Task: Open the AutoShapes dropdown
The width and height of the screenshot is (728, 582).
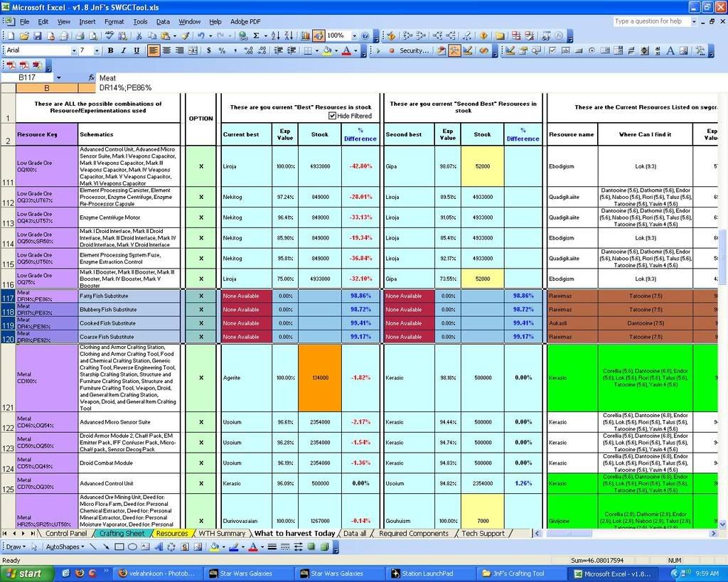Action: point(65,547)
